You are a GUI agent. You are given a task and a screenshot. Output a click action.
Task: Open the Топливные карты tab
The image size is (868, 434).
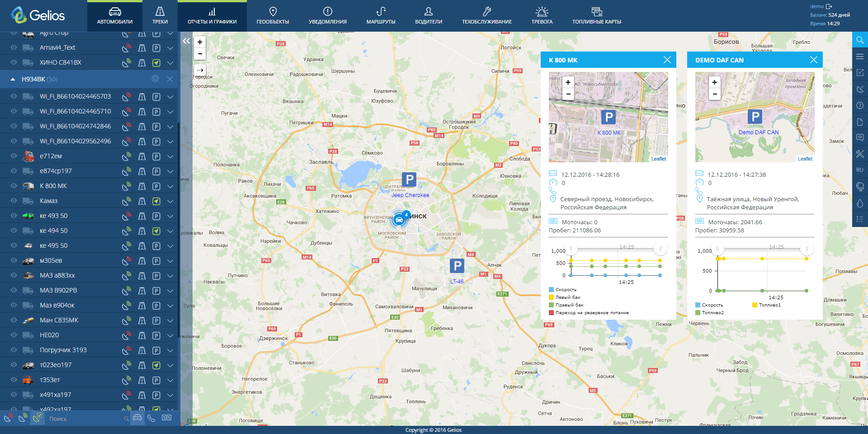(x=597, y=16)
